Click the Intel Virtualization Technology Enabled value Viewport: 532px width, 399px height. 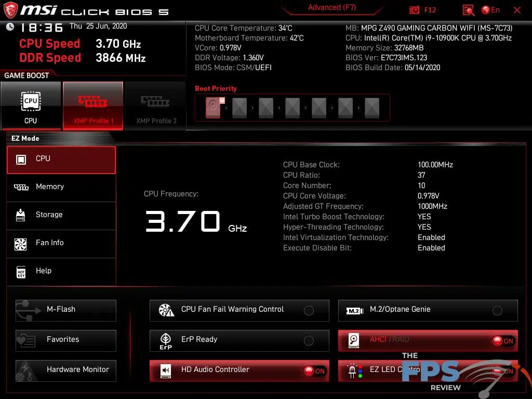431,237
